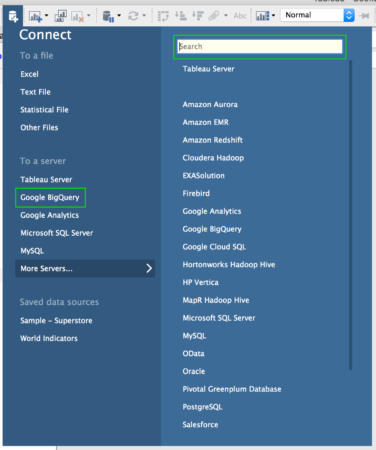Click the Fix Axes pin icon
This screenshot has height=450, width=376.
[x=365, y=16]
